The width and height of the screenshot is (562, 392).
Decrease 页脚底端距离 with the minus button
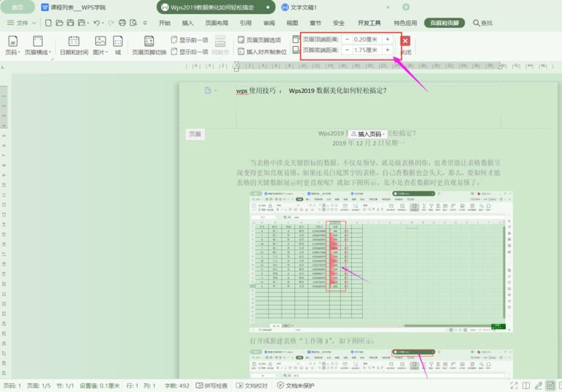click(347, 50)
